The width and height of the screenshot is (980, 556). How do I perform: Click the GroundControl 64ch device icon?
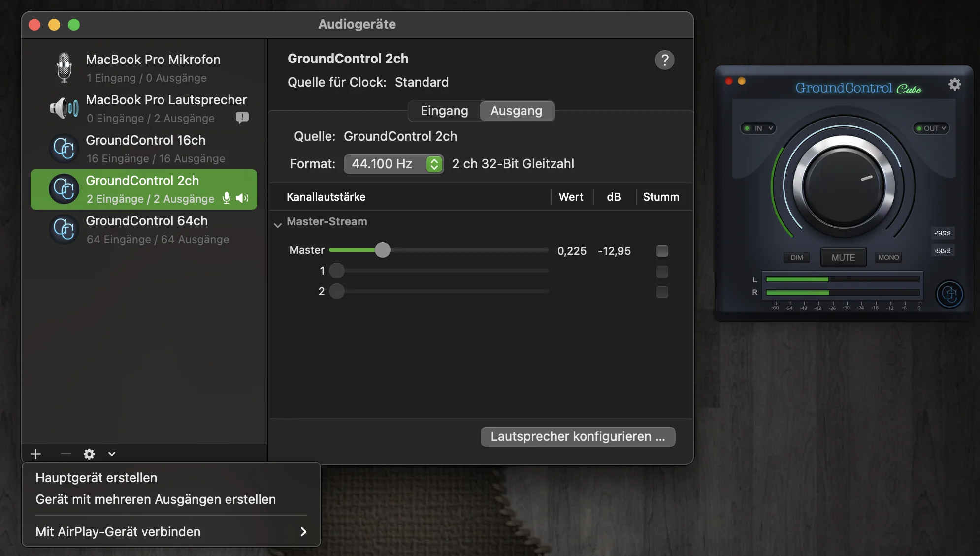click(64, 229)
